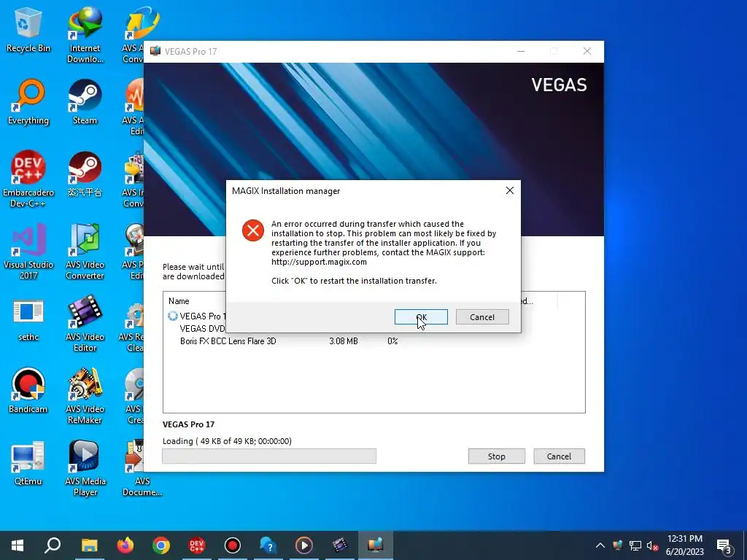Open Bandicam recorder taskbar icon
747x560 pixels.
(233, 545)
